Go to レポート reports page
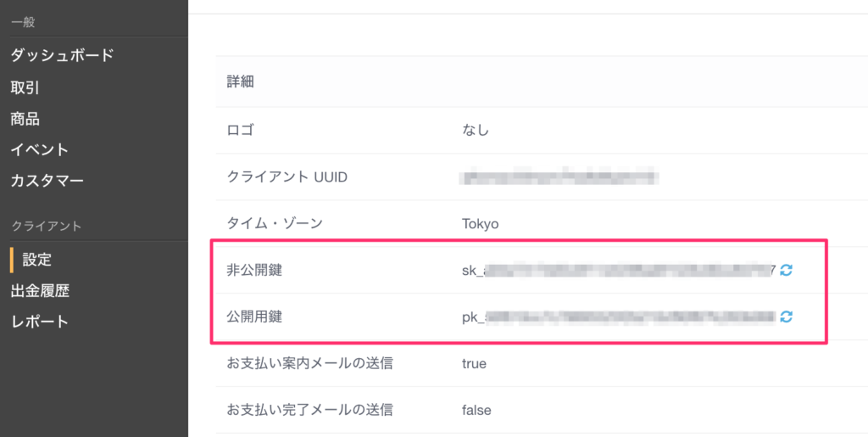The image size is (868, 437). pyautogui.click(x=39, y=322)
